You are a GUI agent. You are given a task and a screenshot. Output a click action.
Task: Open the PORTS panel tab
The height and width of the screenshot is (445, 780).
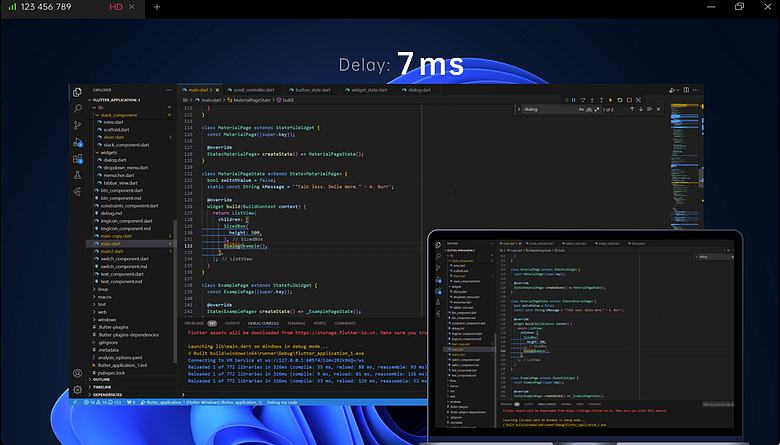(320, 323)
